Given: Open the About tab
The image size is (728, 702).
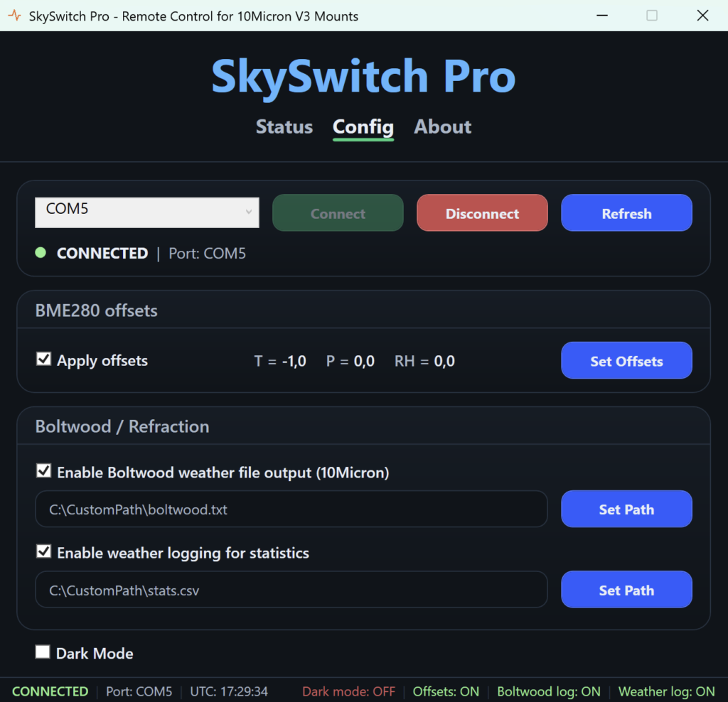Looking at the screenshot, I should click(x=442, y=127).
